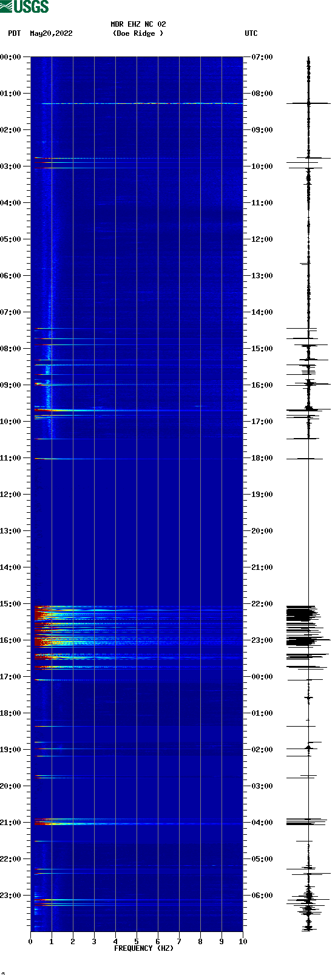Click the 23:00 PDT time label
The width and height of the screenshot is (335, 980).
[11, 896]
